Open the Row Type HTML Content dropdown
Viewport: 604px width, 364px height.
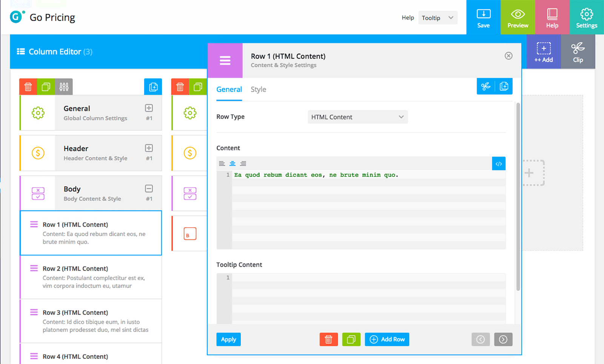click(x=358, y=117)
